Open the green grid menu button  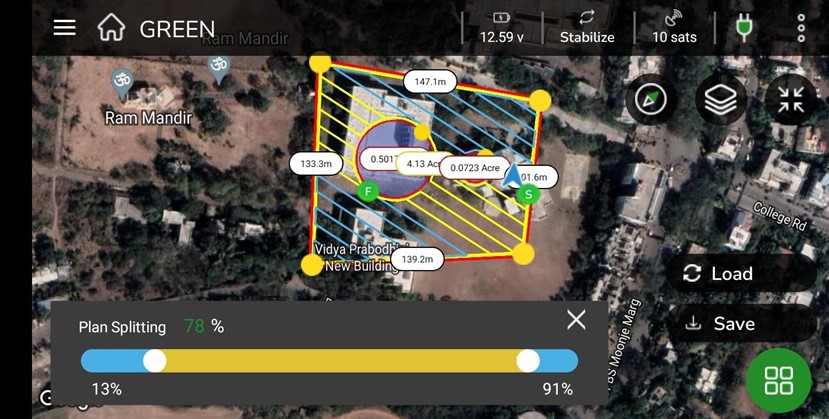coord(779,380)
